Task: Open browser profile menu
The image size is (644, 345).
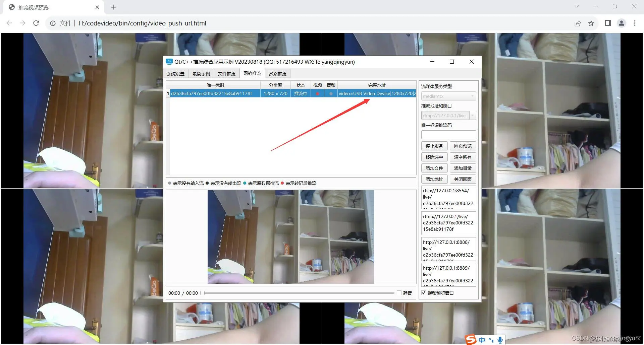Action: pos(622,23)
